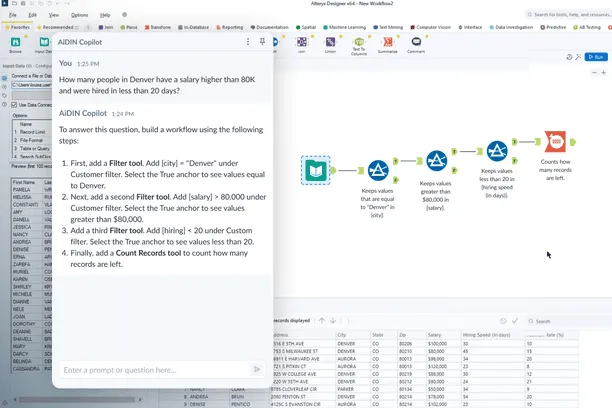Open the Interface tool category tab
612x408 pixels.
tap(470, 27)
